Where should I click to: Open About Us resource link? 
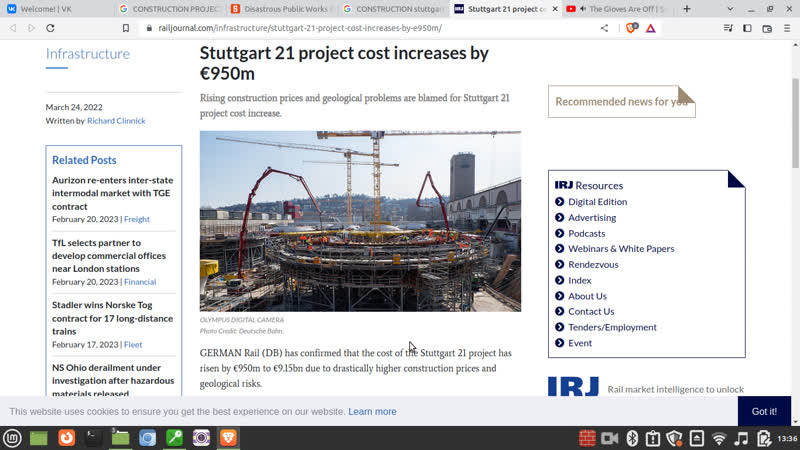tap(587, 296)
